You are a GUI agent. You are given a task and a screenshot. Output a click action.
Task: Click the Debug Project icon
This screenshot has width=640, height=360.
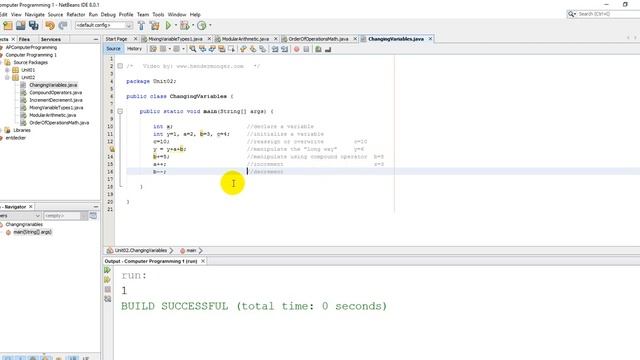tap(184, 26)
